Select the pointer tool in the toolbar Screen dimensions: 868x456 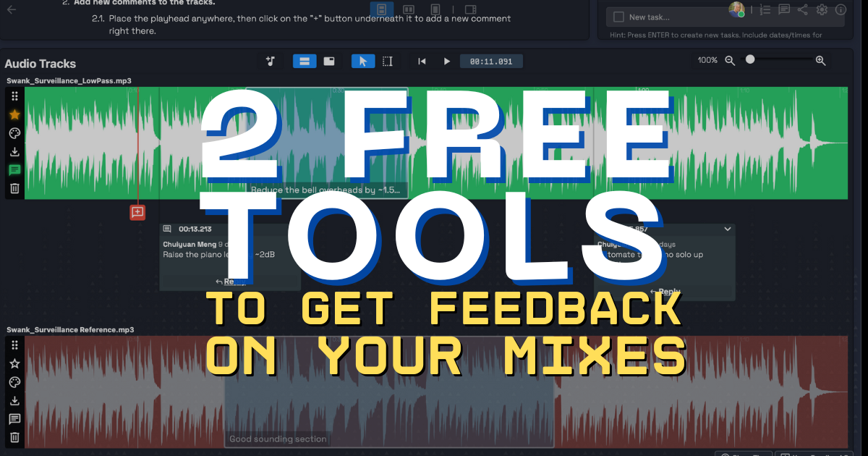[x=362, y=61]
